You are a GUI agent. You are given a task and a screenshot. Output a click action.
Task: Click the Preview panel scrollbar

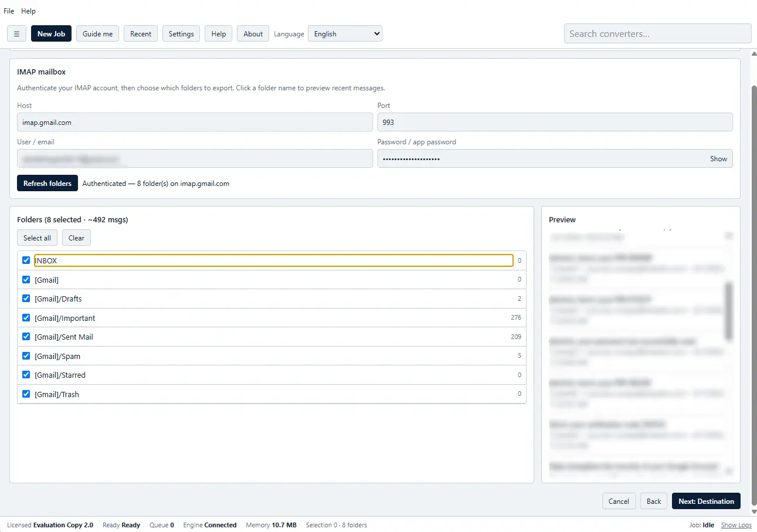tap(729, 311)
